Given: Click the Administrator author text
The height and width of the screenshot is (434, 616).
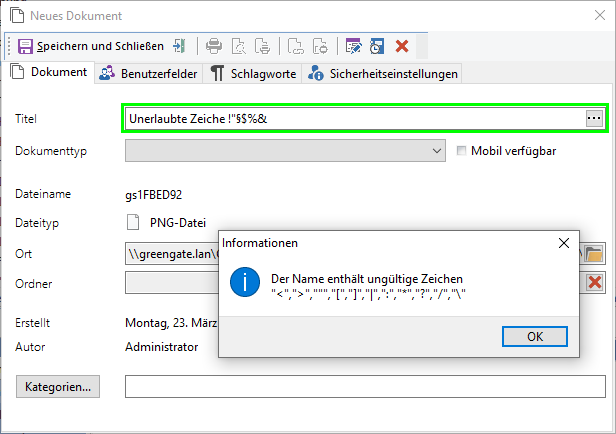Looking at the screenshot, I should click(x=161, y=347).
